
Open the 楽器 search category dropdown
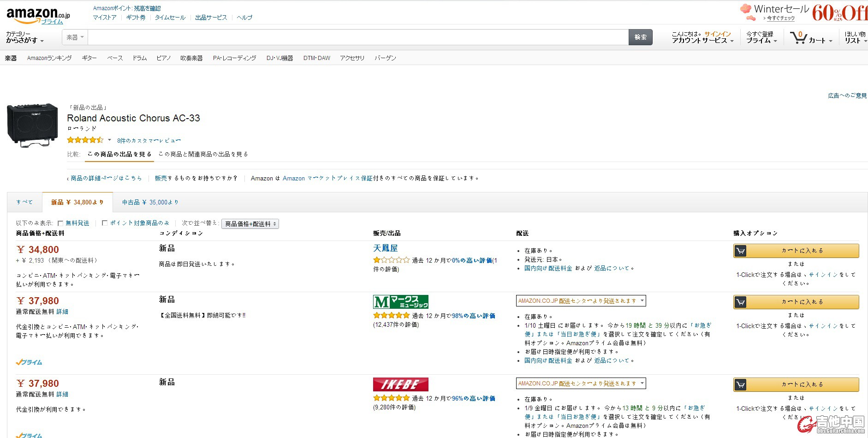point(75,37)
